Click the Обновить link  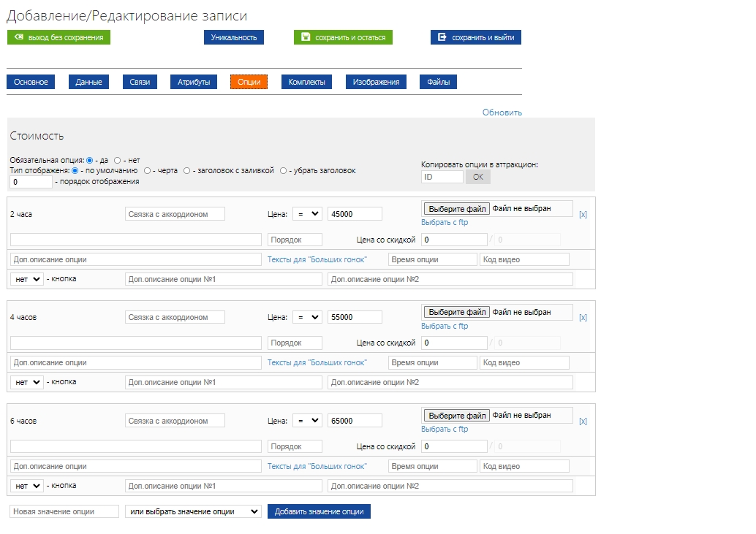pyautogui.click(x=502, y=112)
